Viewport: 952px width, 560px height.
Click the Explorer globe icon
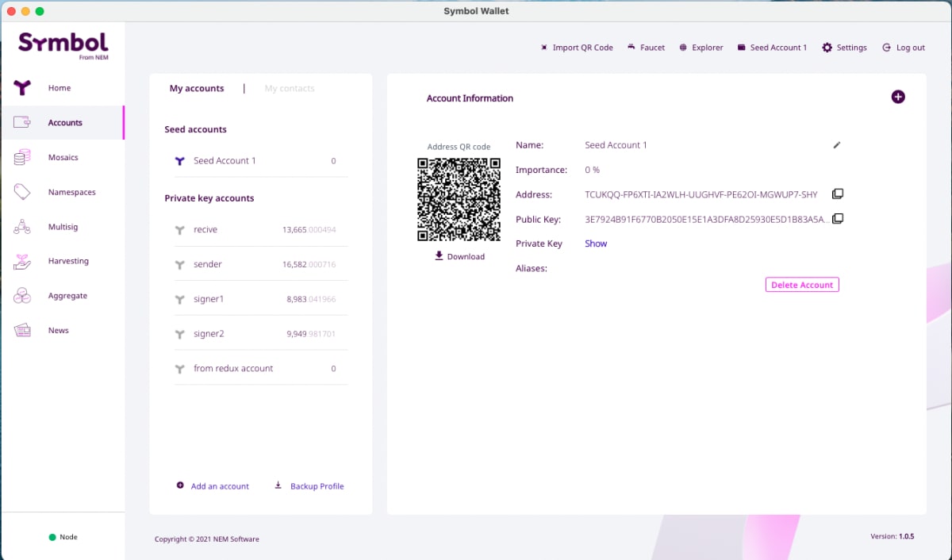click(x=683, y=48)
